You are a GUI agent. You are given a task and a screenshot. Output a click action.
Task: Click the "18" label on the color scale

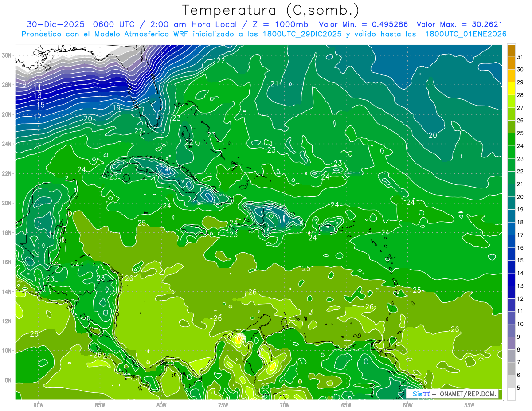click(520, 222)
